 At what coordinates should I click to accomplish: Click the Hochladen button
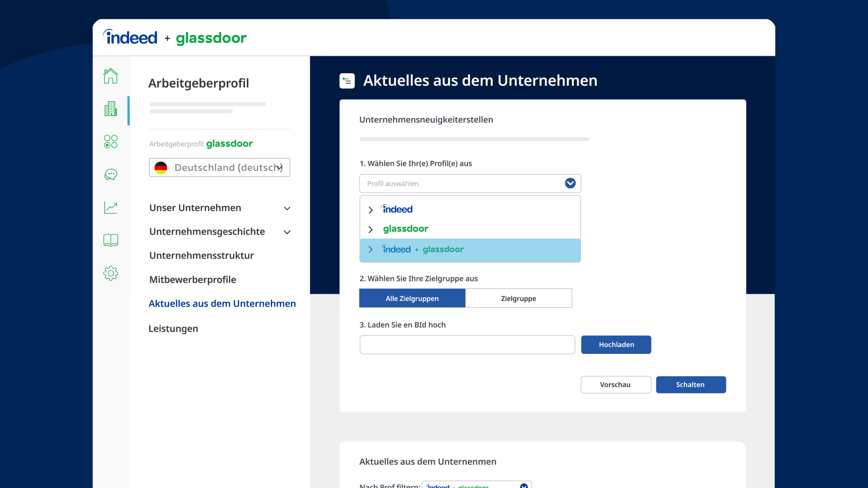point(616,345)
